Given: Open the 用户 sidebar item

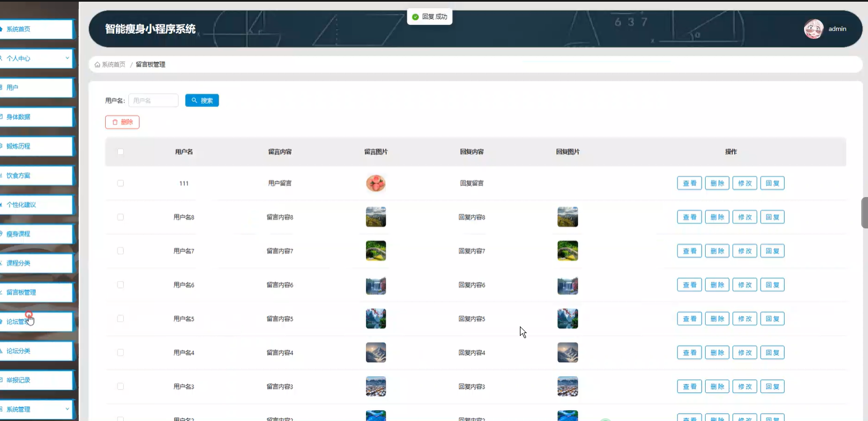Looking at the screenshot, I should pos(36,87).
